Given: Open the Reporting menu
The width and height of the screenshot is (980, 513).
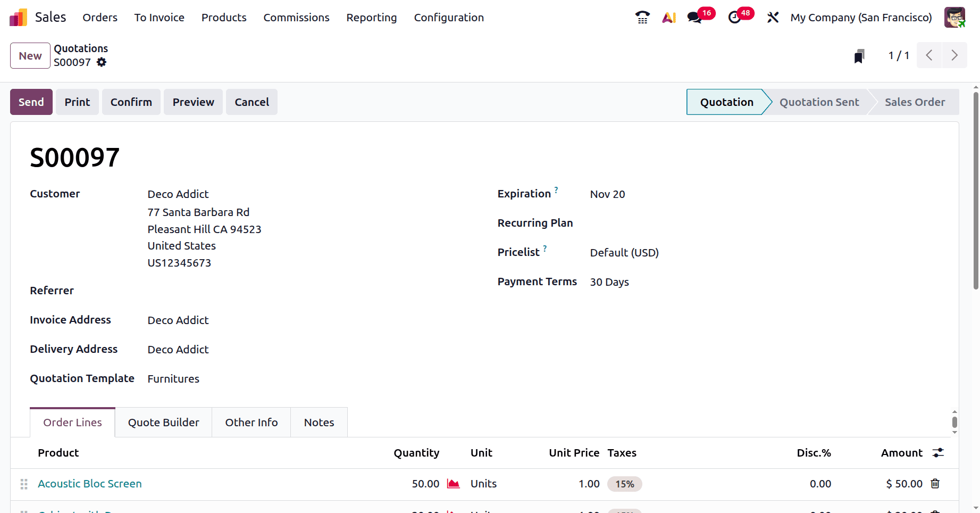Looking at the screenshot, I should click(372, 18).
